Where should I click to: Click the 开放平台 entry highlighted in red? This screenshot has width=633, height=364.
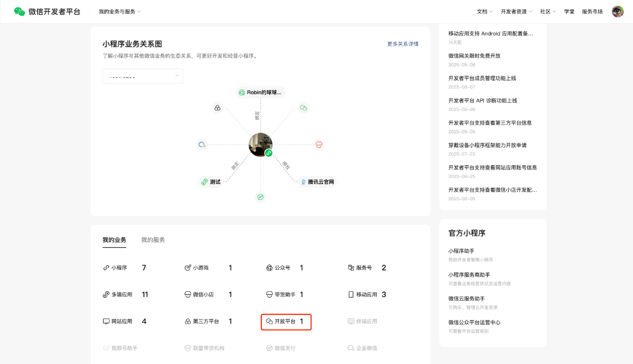point(286,322)
